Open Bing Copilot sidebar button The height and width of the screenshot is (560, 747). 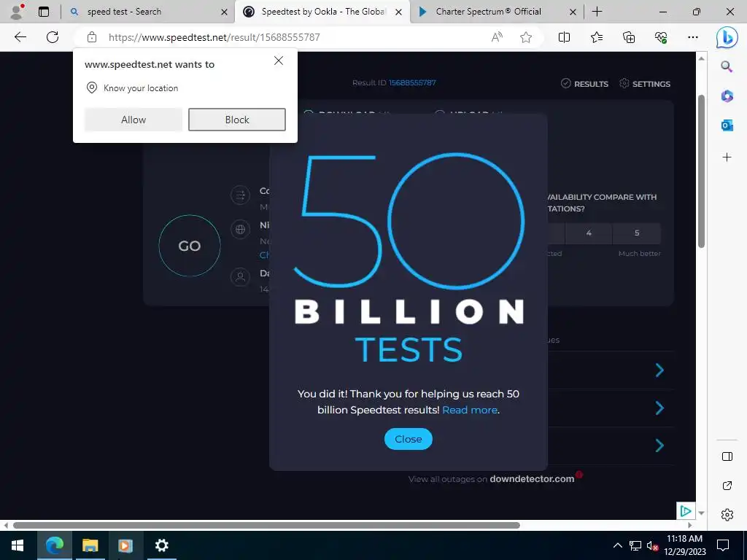(x=727, y=38)
